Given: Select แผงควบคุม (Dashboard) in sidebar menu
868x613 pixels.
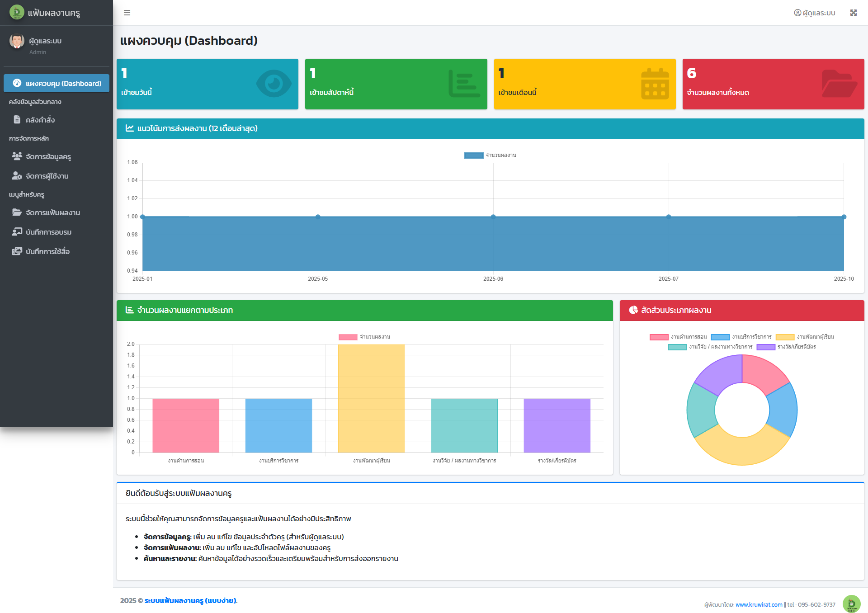Looking at the screenshot, I should point(56,83).
